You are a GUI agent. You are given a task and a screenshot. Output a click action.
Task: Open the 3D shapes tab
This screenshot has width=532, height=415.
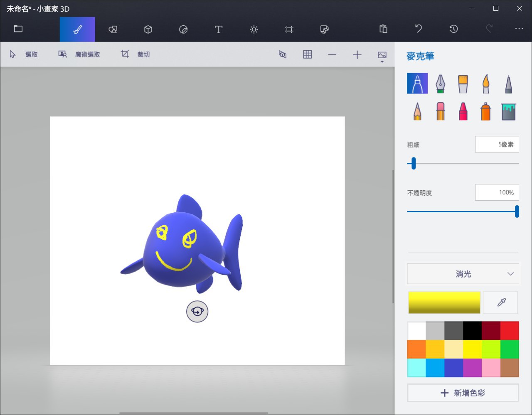(x=148, y=29)
